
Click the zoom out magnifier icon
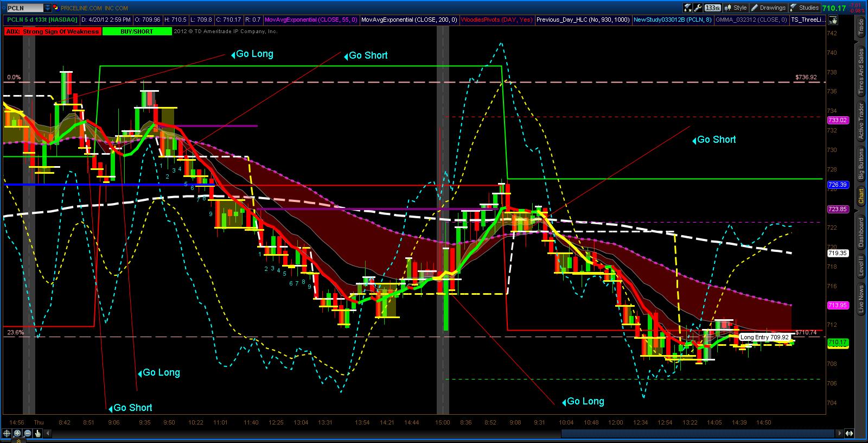pos(28,433)
